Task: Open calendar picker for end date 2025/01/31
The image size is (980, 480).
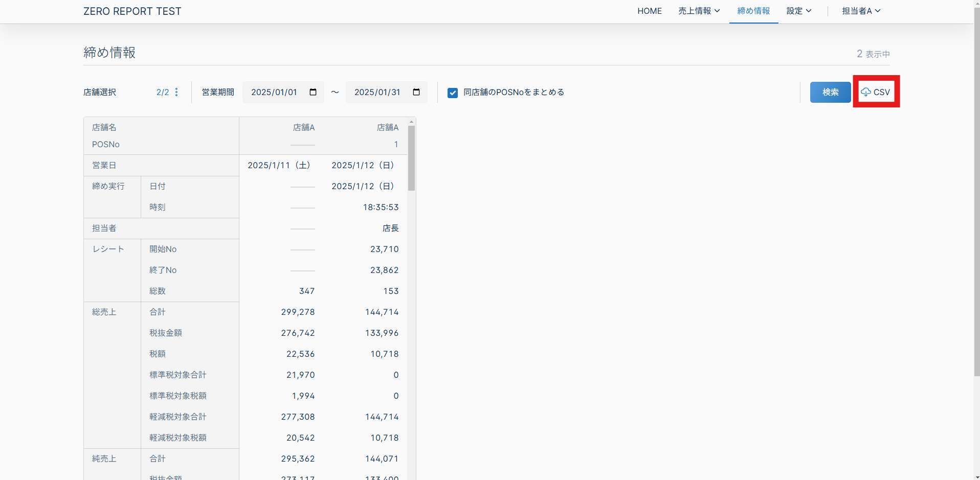Action: tap(416, 92)
